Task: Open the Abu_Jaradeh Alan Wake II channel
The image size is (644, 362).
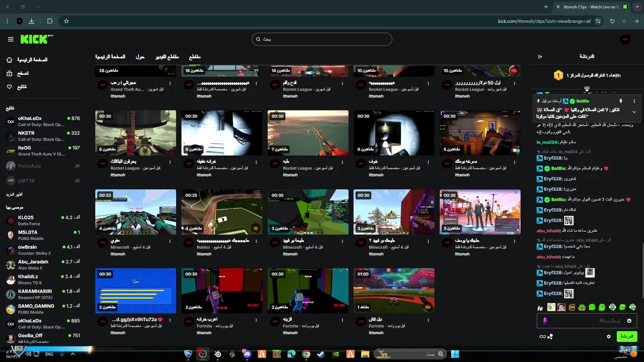Action: click(x=43, y=264)
